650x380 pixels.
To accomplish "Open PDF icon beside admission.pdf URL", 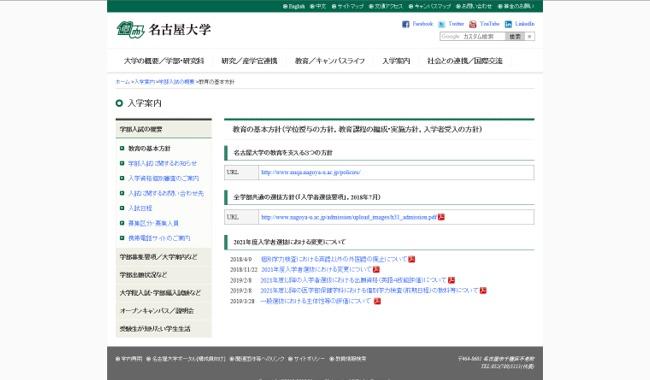I will [x=441, y=217].
